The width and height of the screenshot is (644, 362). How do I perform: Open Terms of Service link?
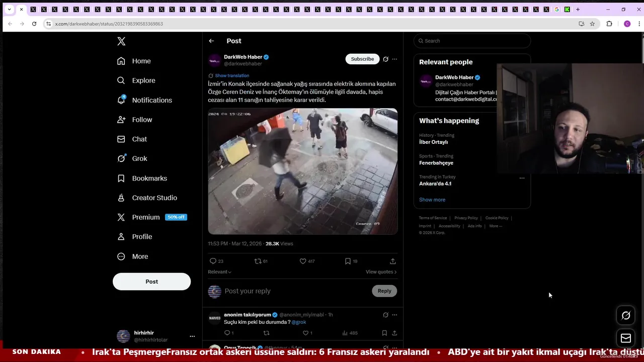click(x=433, y=218)
